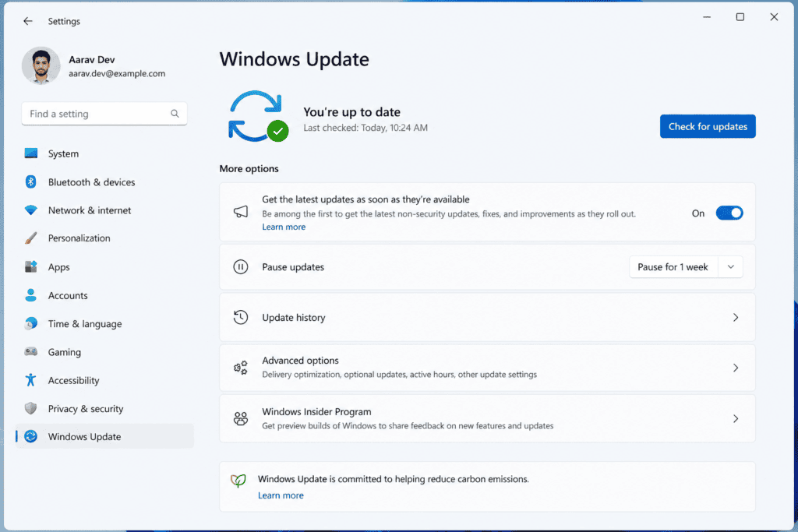
Task: Click the Personalization brush icon
Action: tap(31, 238)
